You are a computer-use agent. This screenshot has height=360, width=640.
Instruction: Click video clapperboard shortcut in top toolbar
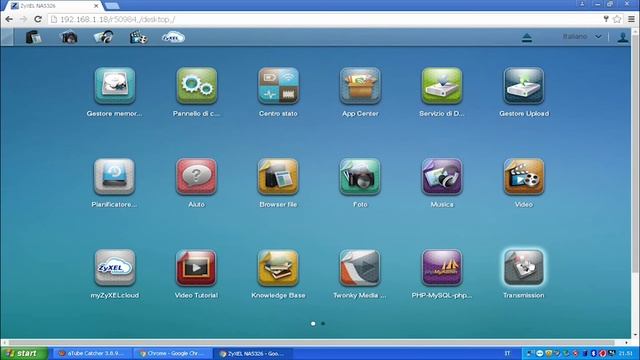(x=138, y=37)
